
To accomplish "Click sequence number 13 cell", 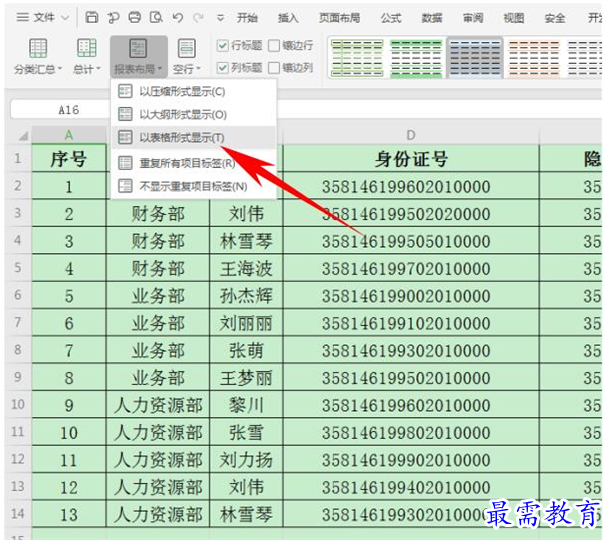I will 69,514.
